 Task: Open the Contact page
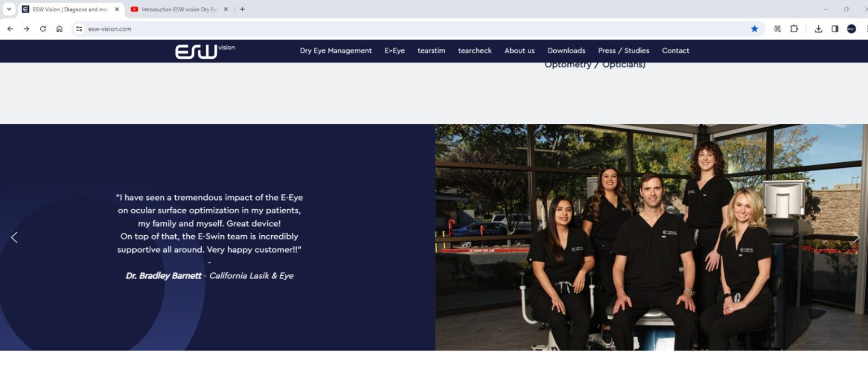(x=675, y=51)
